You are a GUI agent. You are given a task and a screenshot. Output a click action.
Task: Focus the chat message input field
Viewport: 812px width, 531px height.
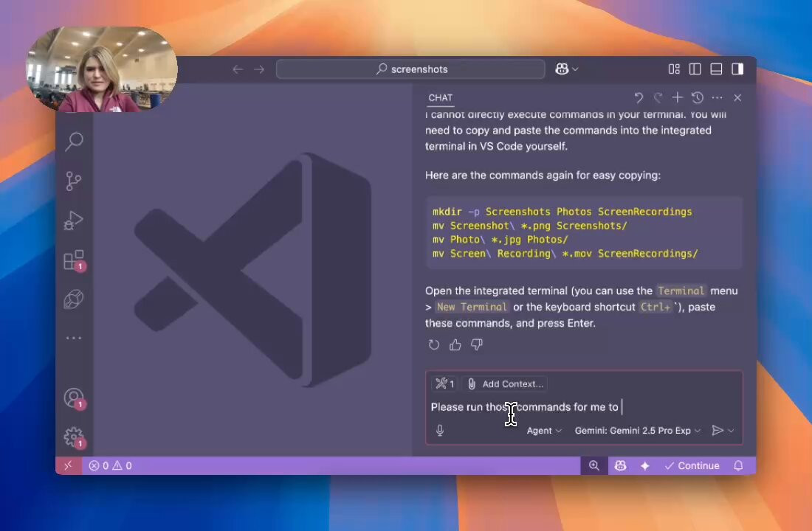(584, 407)
